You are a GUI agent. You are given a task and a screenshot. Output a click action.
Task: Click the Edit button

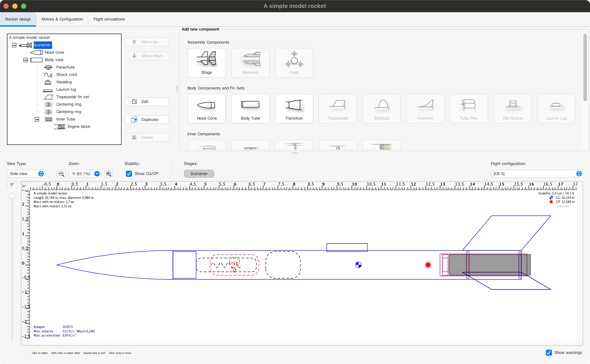coord(147,102)
